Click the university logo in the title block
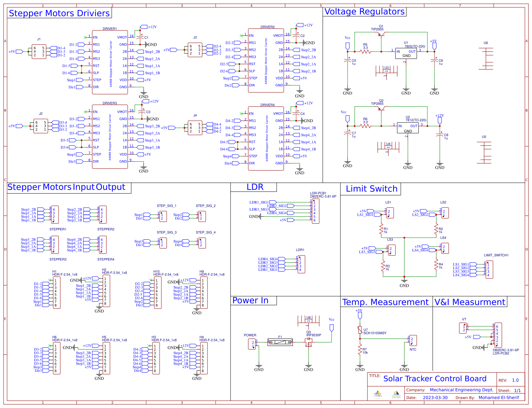The width and height of the screenshot is (532, 408). pyautogui.click(x=378, y=393)
